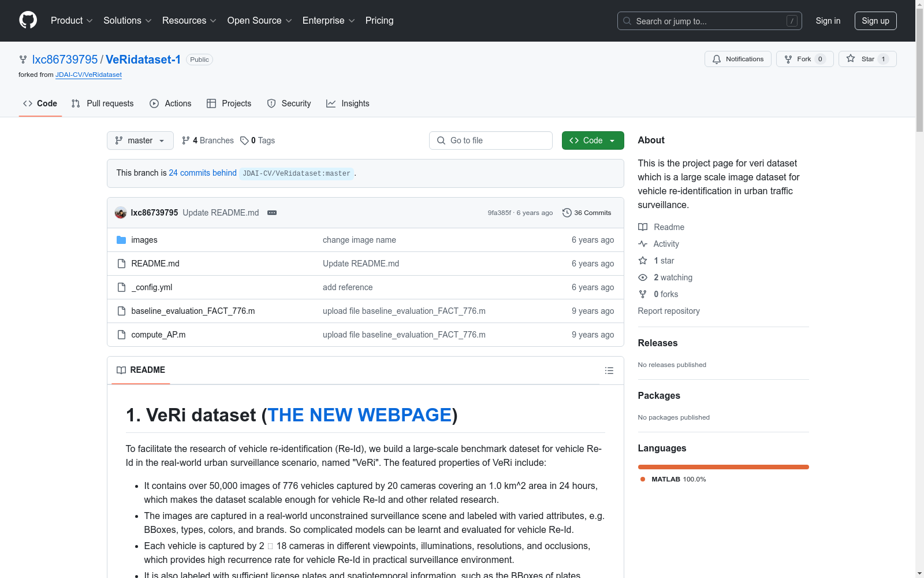Open the images folder
This screenshot has width=924, height=578.
[144, 240]
